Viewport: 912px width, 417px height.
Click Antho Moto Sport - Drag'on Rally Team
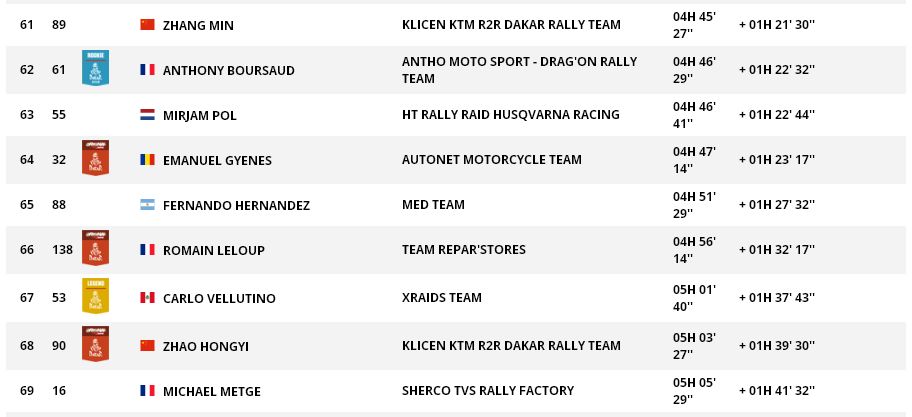(x=518, y=70)
